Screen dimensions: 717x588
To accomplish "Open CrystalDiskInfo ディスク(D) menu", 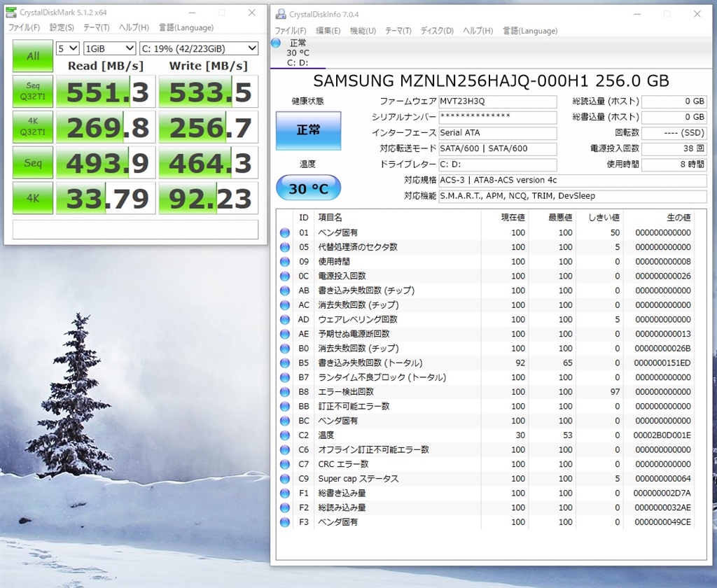I will click(x=437, y=31).
